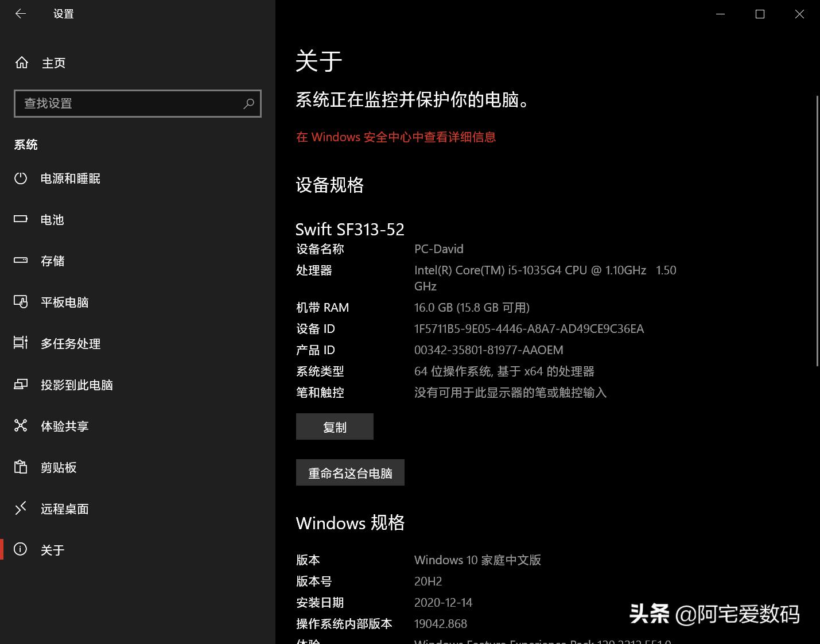The height and width of the screenshot is (644, 820).
Task: Select the 电源和睡眠 power icon in sidebar
Action: tap(21, 179)
